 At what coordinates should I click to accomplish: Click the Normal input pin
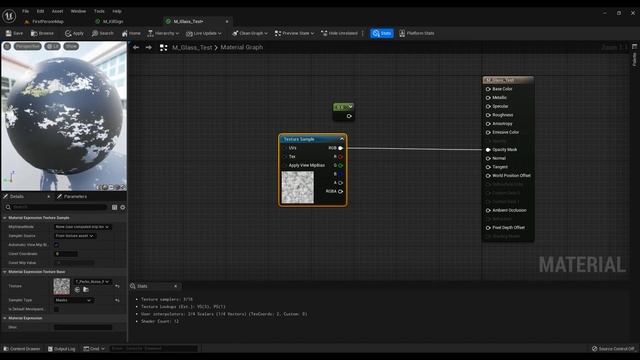click(x=488, y=158)
